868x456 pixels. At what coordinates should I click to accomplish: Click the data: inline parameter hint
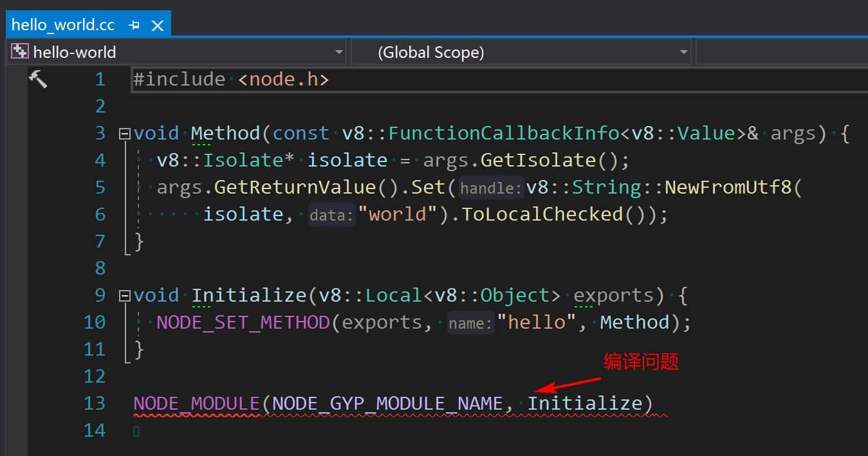(332, 215)
